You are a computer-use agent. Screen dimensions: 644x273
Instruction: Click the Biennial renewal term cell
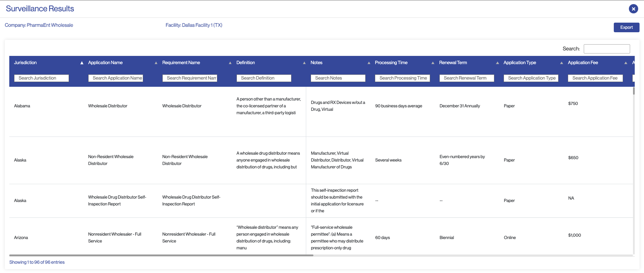[447, 238]
